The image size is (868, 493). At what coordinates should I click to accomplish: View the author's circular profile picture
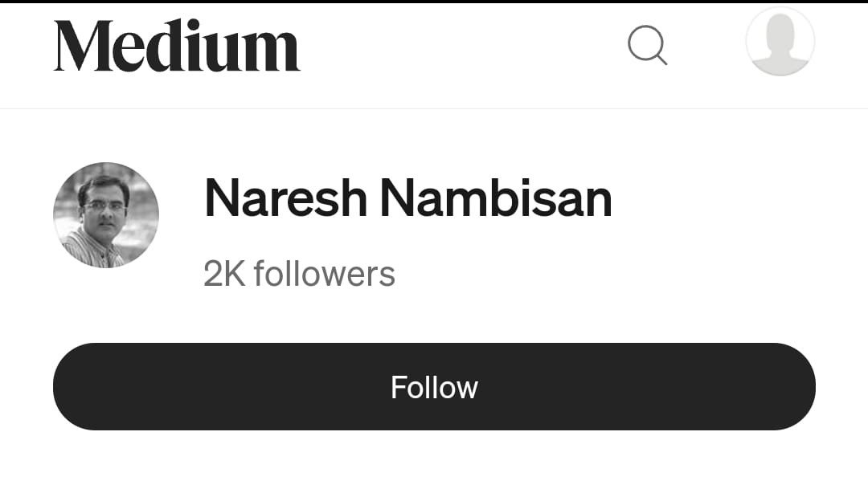(106, 215)
